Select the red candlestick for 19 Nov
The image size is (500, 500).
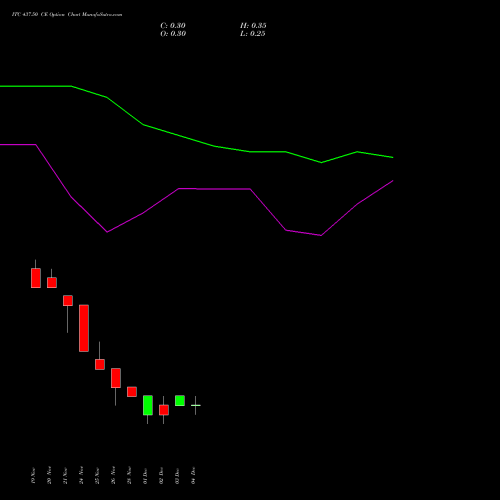[x=36, y=278]
